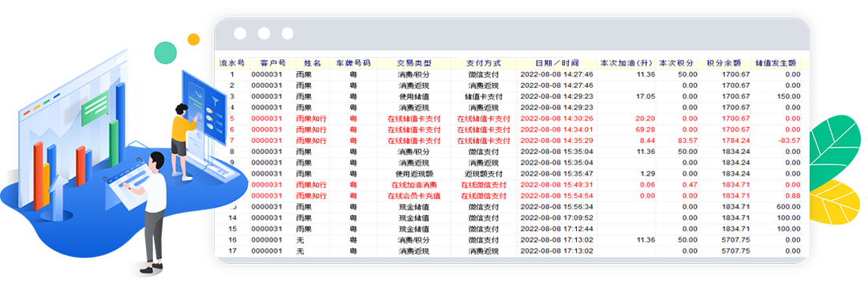Click the 储值卡支付 payment cell in row 3
868x290 pixels.
483,96
